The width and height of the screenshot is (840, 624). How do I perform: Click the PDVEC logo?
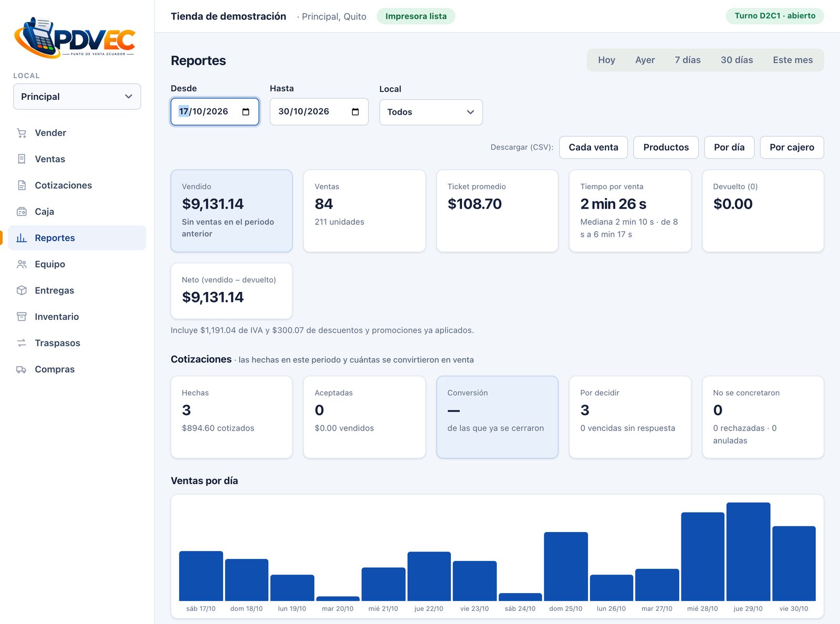(x=75, y=38)
